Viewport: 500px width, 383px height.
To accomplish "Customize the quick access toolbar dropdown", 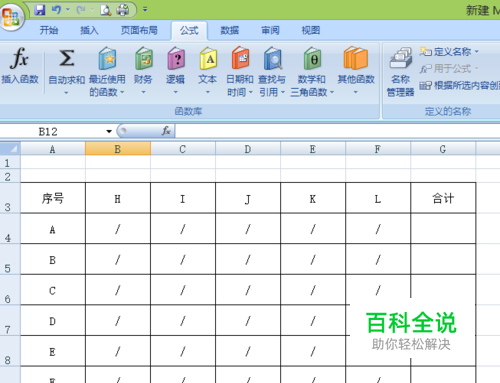I will click(x=145, y=9).
